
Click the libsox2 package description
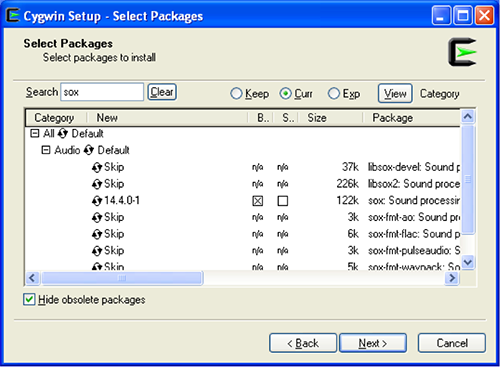414,184
